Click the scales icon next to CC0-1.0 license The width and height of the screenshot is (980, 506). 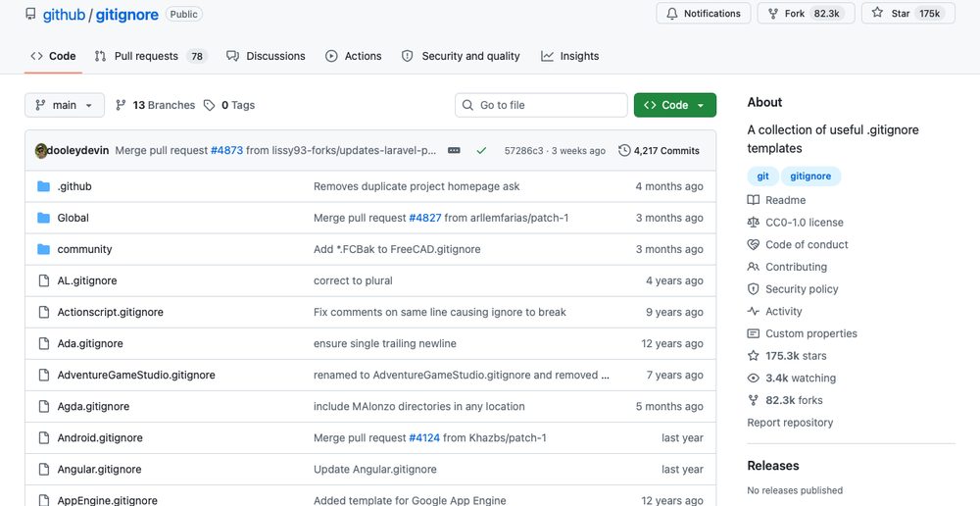coord(753,223)
